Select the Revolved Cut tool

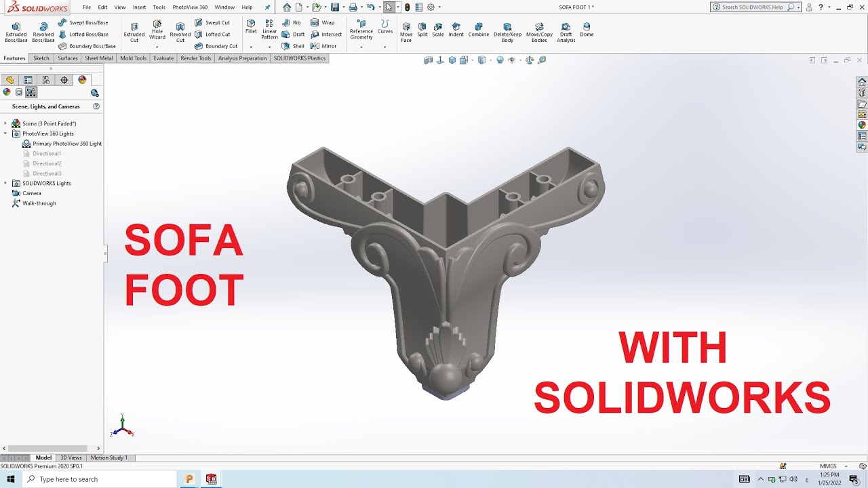pos(180,32)
